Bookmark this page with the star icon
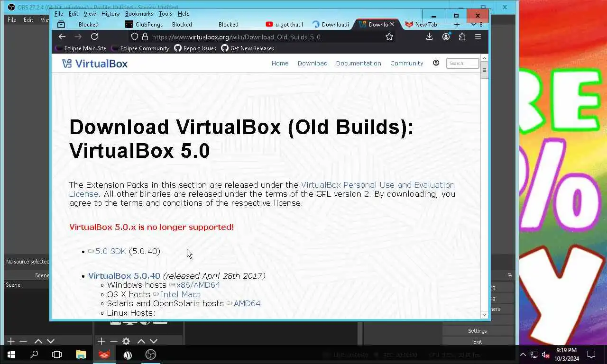This screenshot has height=364, width=607. [x=389, y=36]
